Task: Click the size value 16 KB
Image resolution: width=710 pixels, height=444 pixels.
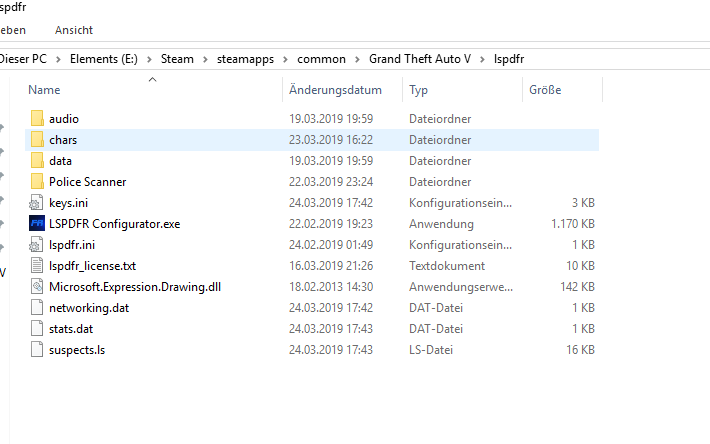Action: [580, 350]
